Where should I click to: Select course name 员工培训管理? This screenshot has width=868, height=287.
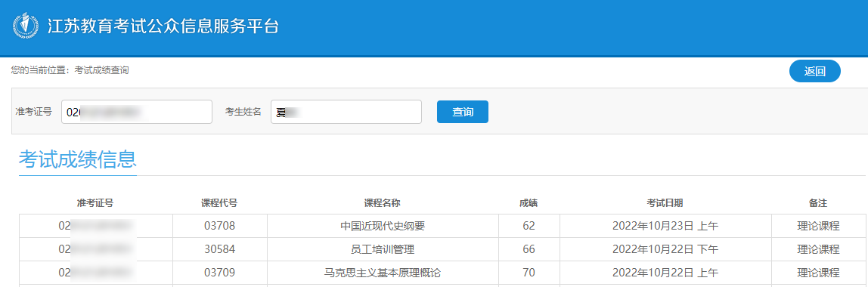383,249
